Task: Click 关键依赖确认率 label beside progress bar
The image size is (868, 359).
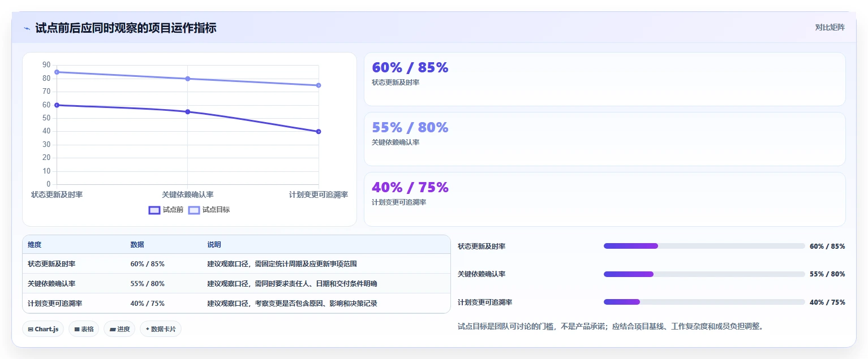Action: [482, 274]
